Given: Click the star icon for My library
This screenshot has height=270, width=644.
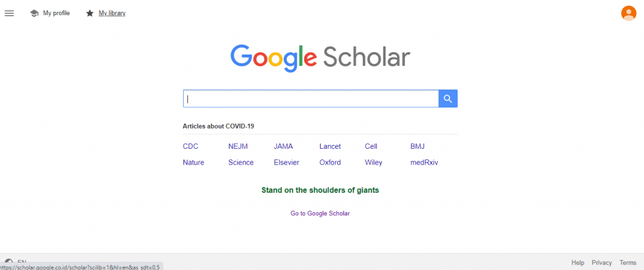Looking at the screenshot, I should [x=90, y=13].
